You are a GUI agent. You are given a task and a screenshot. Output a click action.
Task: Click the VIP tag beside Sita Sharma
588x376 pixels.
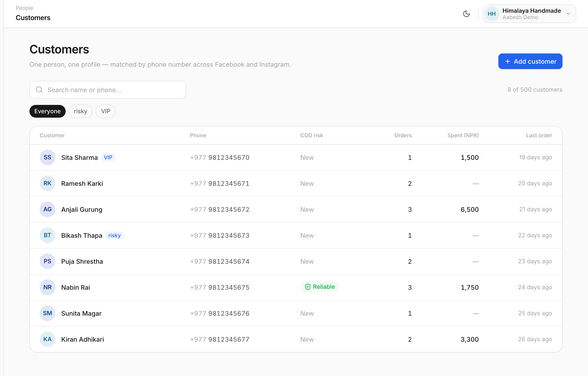tap(108, 157)
